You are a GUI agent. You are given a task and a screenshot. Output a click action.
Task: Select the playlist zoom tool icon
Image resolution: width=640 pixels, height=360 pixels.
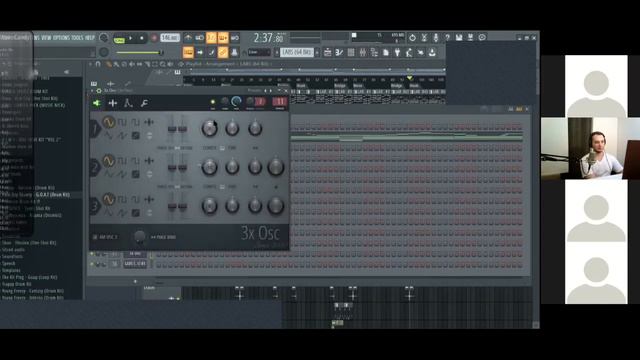[x=163, y=64]
